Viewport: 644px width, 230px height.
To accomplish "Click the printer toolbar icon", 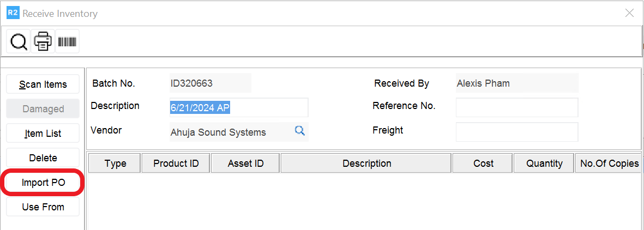I will 43,41.
